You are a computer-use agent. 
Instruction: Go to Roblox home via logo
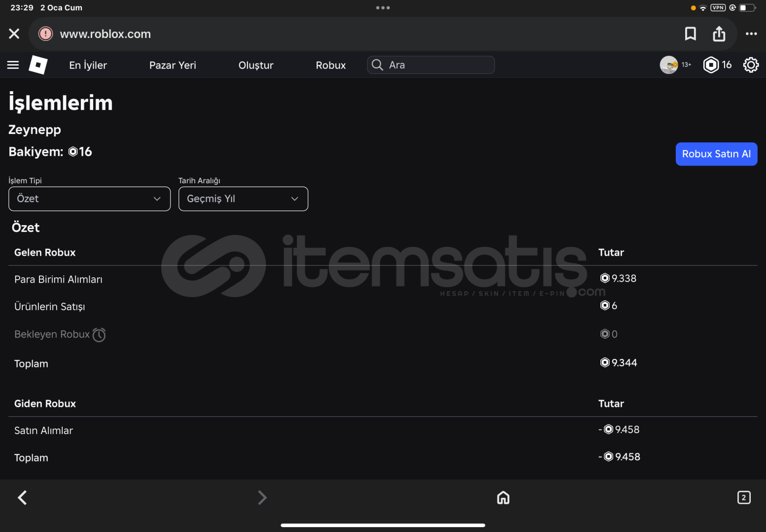point(38,65)
